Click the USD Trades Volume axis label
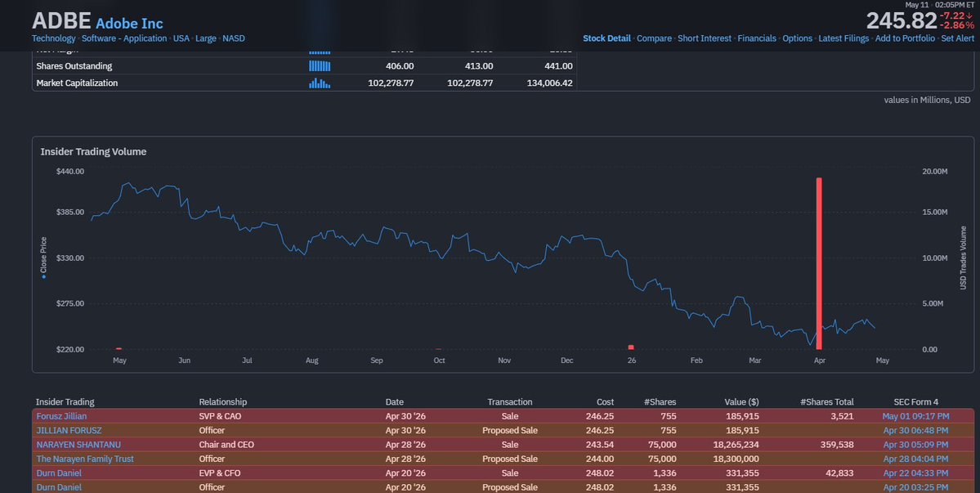Image resolution: width=980 pixels, height=493 pixels. tap(963, 258)
